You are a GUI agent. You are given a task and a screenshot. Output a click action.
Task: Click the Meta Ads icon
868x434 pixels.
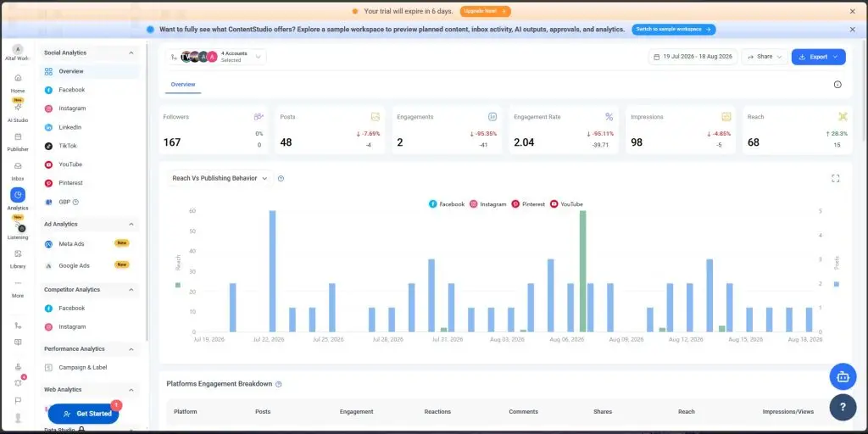pos(48,243)
